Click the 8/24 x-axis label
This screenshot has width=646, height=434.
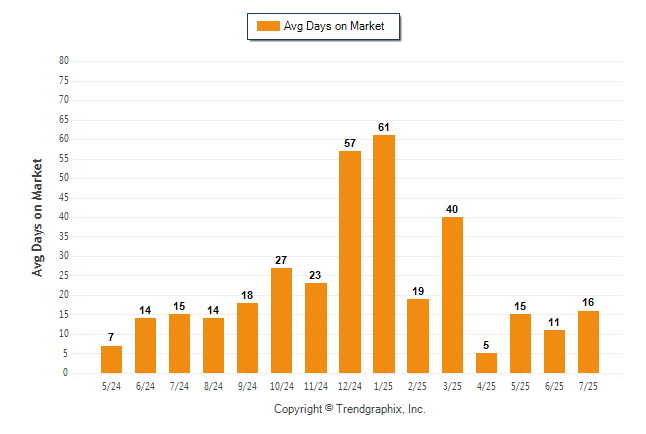point(213,386)
